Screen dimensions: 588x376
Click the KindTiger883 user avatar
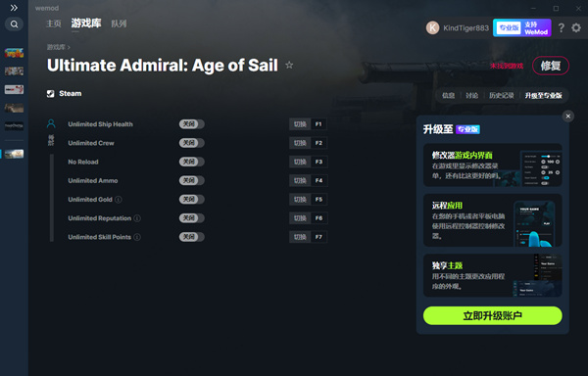point(432,28)
